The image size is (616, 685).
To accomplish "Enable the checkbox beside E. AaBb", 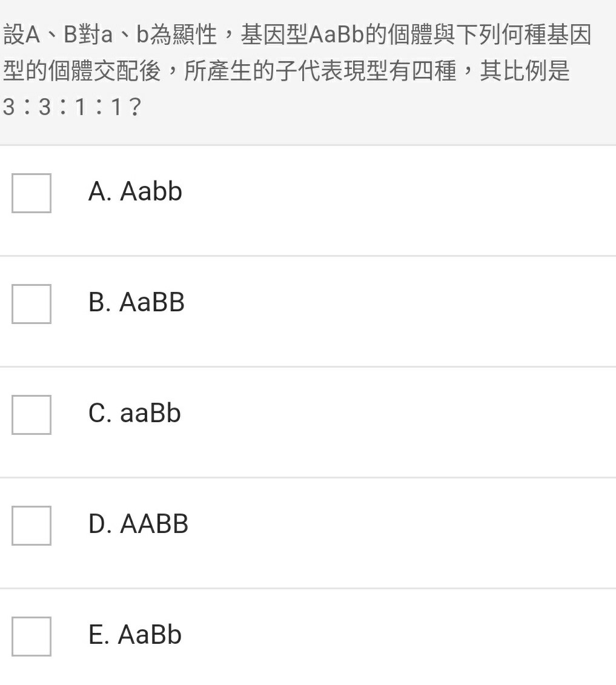I will pos(31,637).
